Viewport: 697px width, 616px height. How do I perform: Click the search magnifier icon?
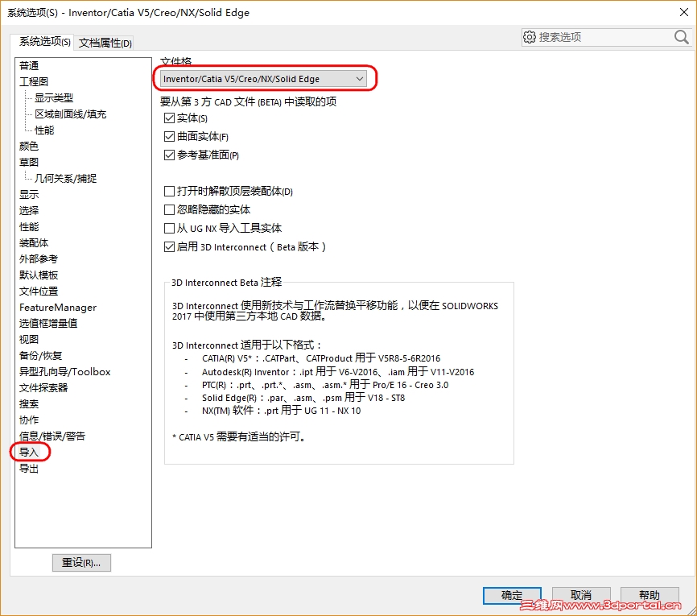(x=681, y=37)
